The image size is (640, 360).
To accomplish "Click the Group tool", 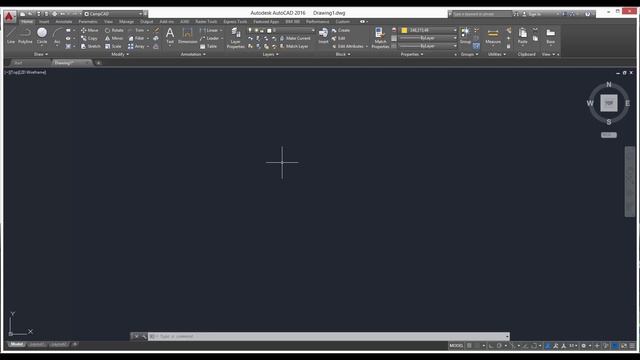I will (x=465, y=36).
